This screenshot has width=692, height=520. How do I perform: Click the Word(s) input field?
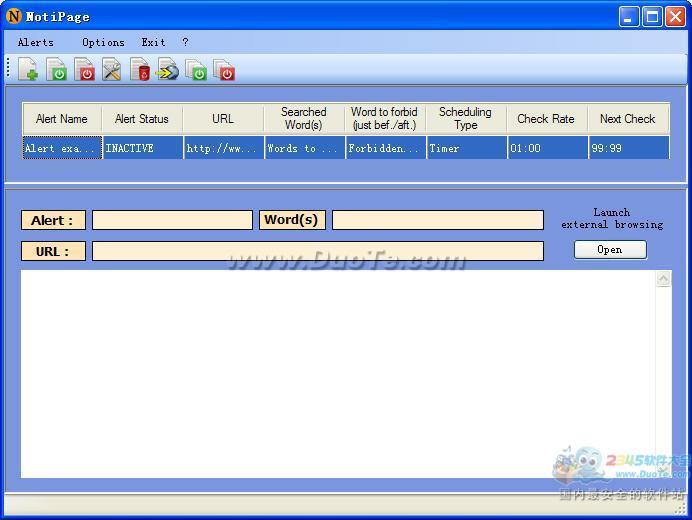[x=438, y=220]
